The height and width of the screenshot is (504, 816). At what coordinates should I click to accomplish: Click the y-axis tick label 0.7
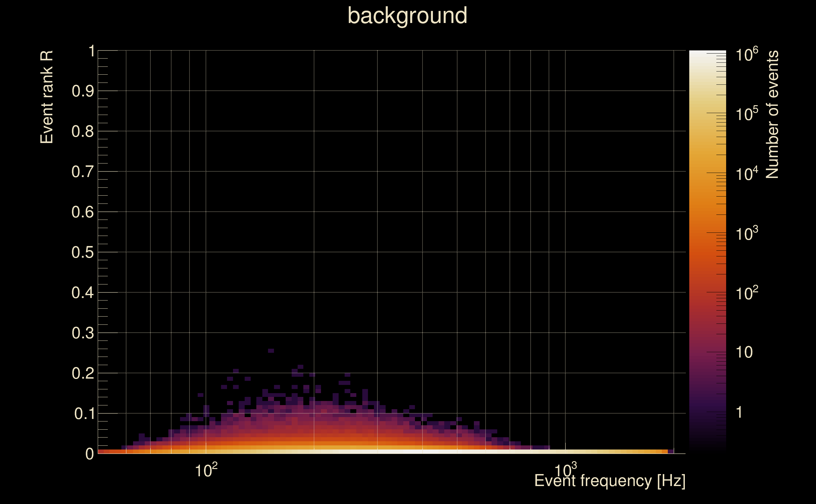pos(82,172)
